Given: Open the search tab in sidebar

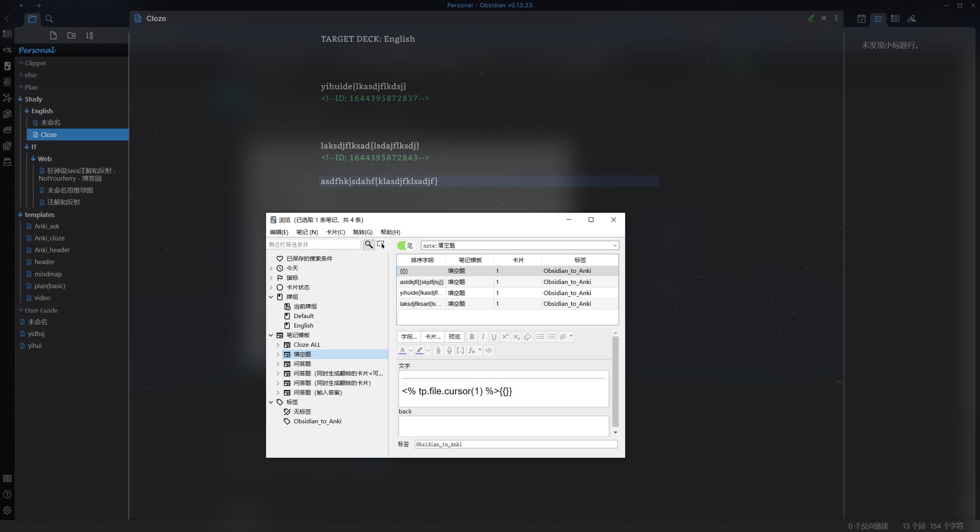Looking at the screenshot, I should (49, 19).
